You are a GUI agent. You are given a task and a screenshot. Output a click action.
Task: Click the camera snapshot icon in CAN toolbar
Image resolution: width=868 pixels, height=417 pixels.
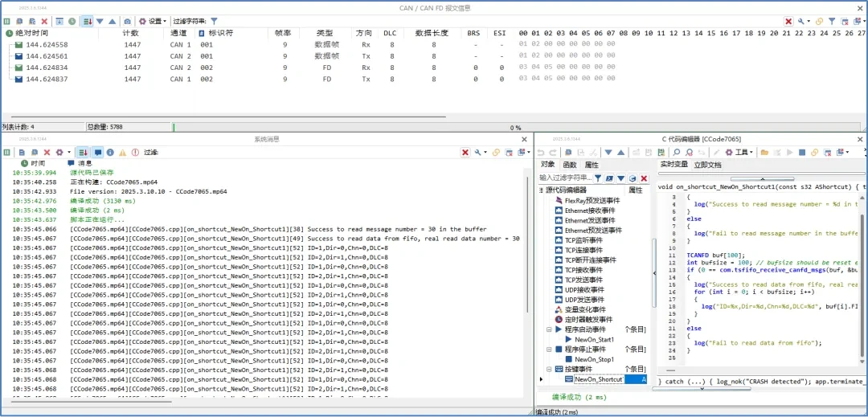coord(127,21)
